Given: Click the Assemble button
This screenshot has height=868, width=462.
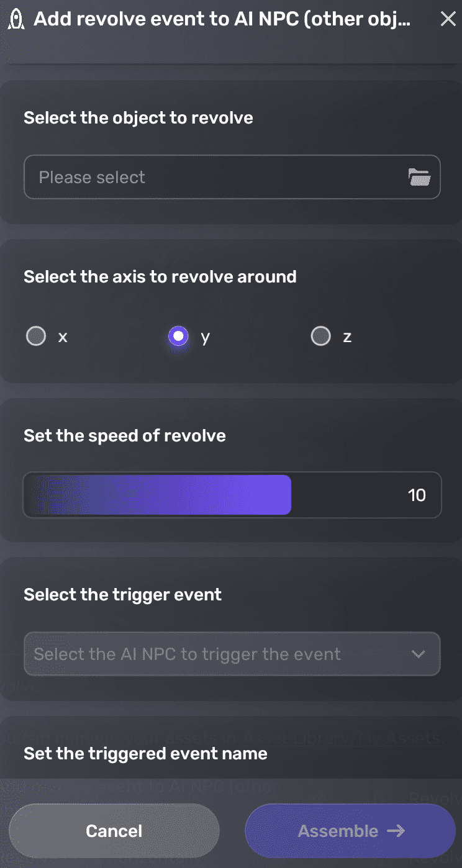Looking at the screenshot, I should (x=350, y=831).
